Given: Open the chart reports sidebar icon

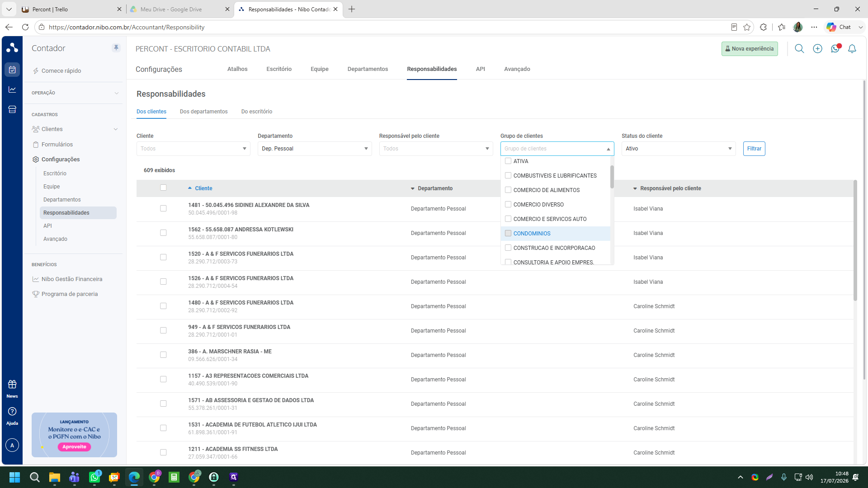Looking at the screenshot, I should point(12,89).
